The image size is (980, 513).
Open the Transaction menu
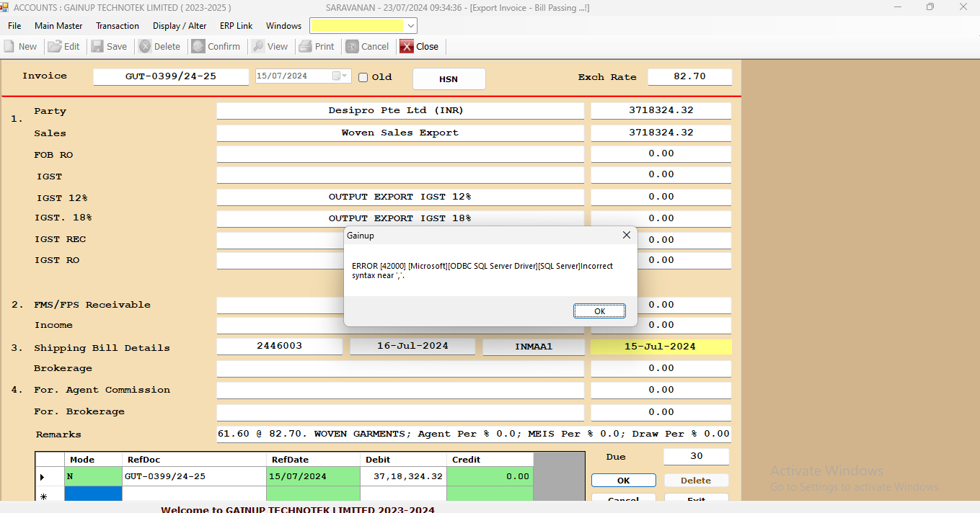[x=118, y=26]
